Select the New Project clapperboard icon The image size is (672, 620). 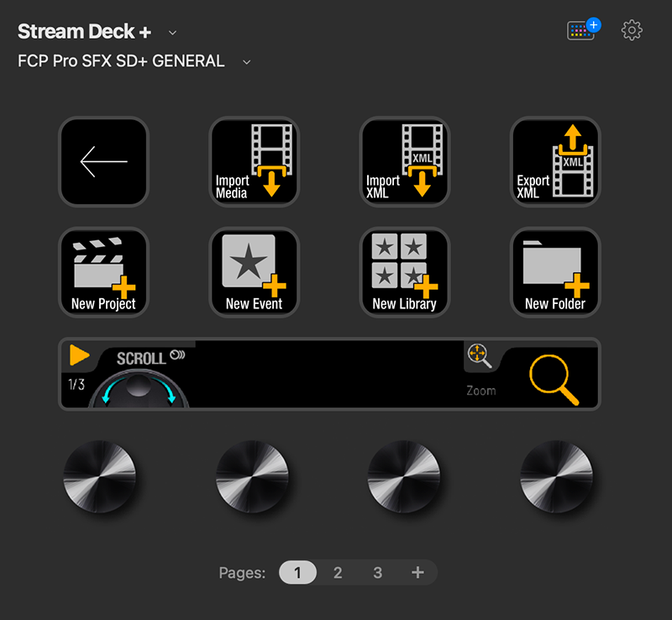(103, 271)
